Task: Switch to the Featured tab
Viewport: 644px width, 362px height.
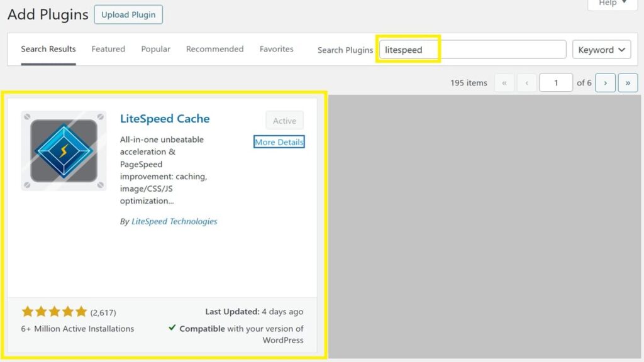Action: (108, 49)
